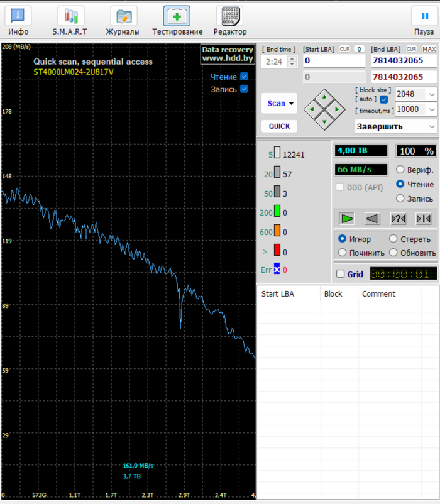Viewport: 440px width, 504px height.
Task: Select the Чтение mode radio button
Action: (400, 184)
